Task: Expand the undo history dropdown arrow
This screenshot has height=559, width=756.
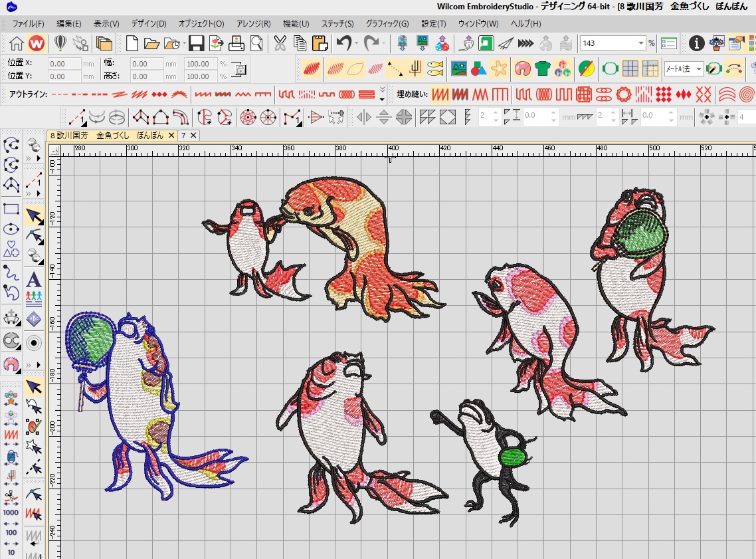Action: click(356, 44)
